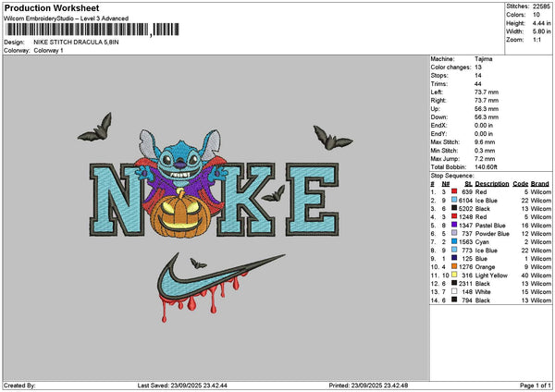Screen dimensions: 555x392
Task: Select the design name NIKE STITCH DRACULA 5,8IN
Action: tap(76, 43)
